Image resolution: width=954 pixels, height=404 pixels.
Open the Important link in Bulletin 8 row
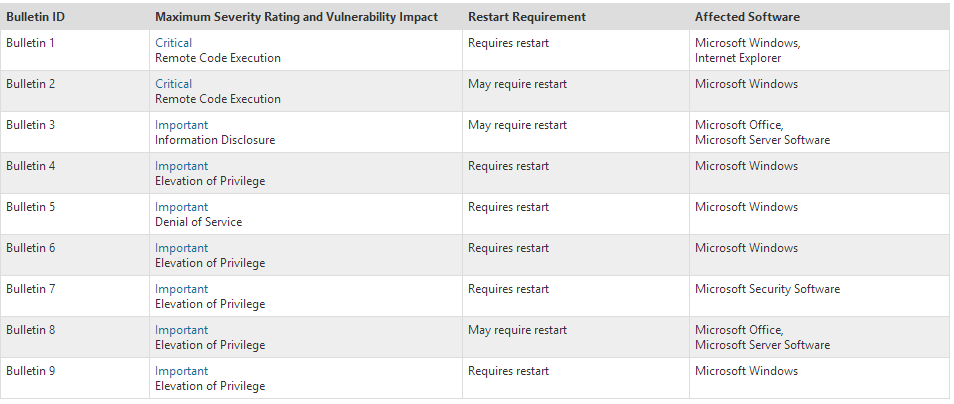coord(181,330)
